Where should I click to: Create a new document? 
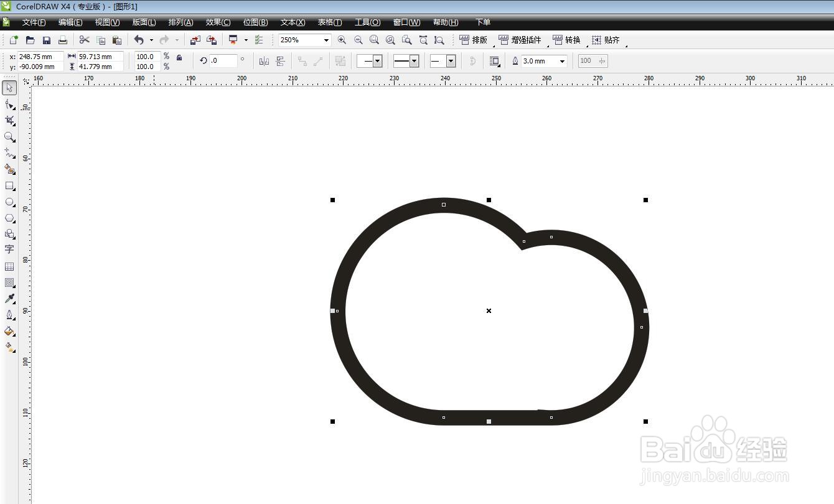point(14,40)
